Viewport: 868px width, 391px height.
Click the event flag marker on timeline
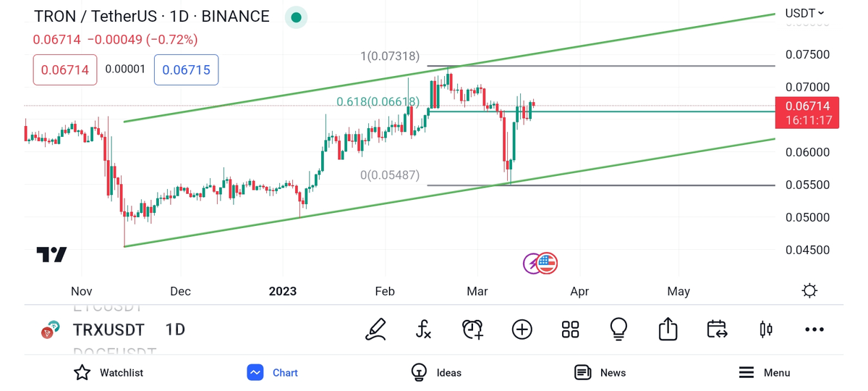tap(546, 264)
